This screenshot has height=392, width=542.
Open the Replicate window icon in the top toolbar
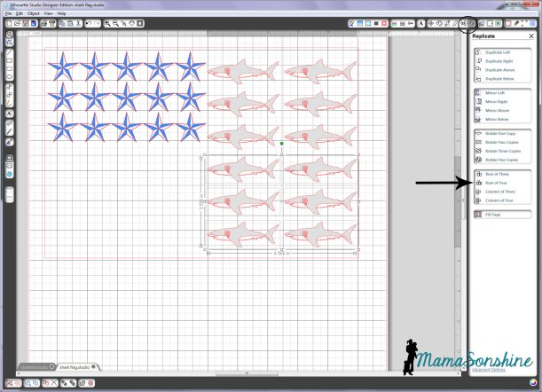472,24
